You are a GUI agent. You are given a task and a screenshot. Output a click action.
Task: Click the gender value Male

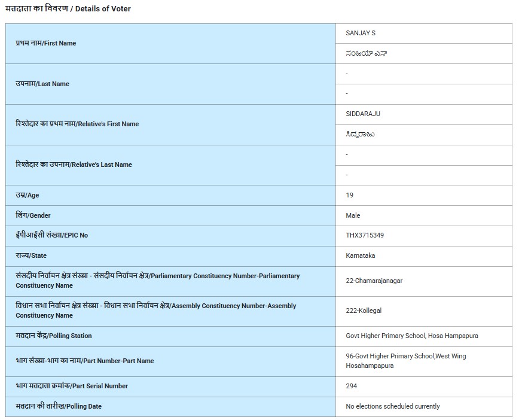tap(353, 215)
